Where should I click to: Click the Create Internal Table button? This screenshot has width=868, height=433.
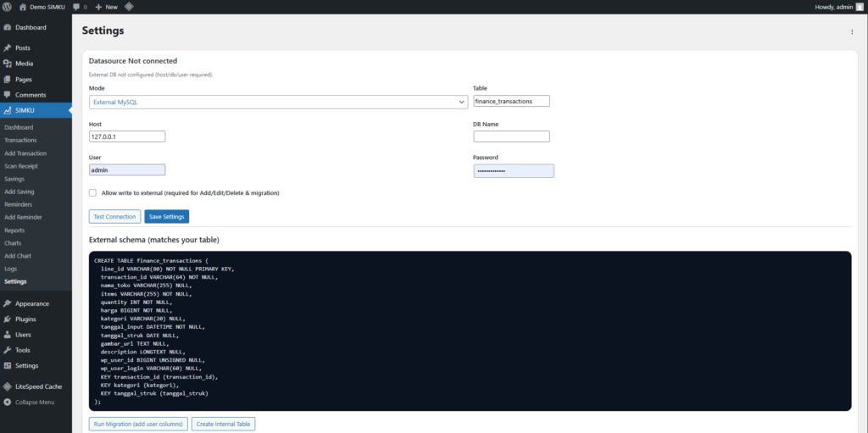pyautogui.click(x=224, y=425)
